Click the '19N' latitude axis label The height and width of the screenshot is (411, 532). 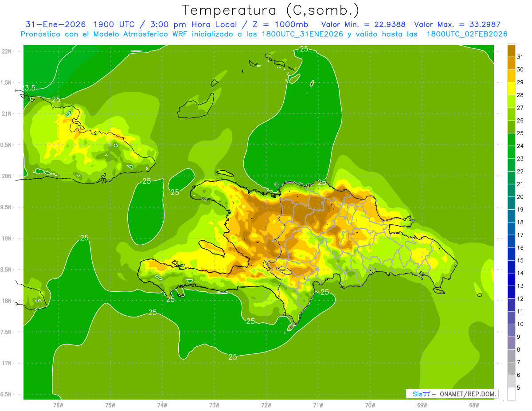click(7, 239)
